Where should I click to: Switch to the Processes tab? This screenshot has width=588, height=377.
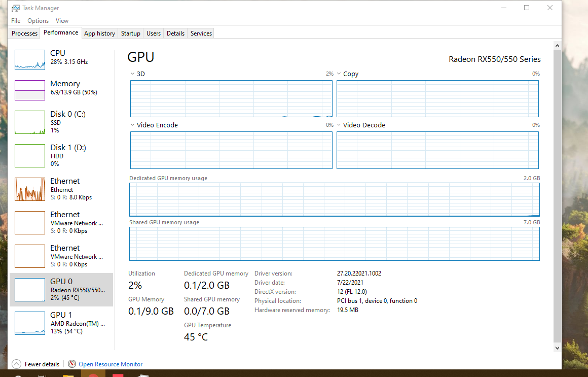[24, 33]
